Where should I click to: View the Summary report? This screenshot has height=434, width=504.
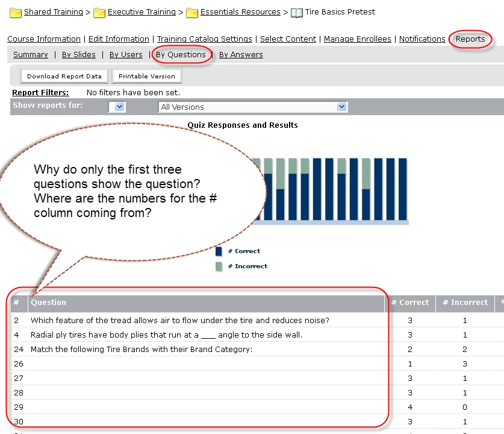click(31, 55)
